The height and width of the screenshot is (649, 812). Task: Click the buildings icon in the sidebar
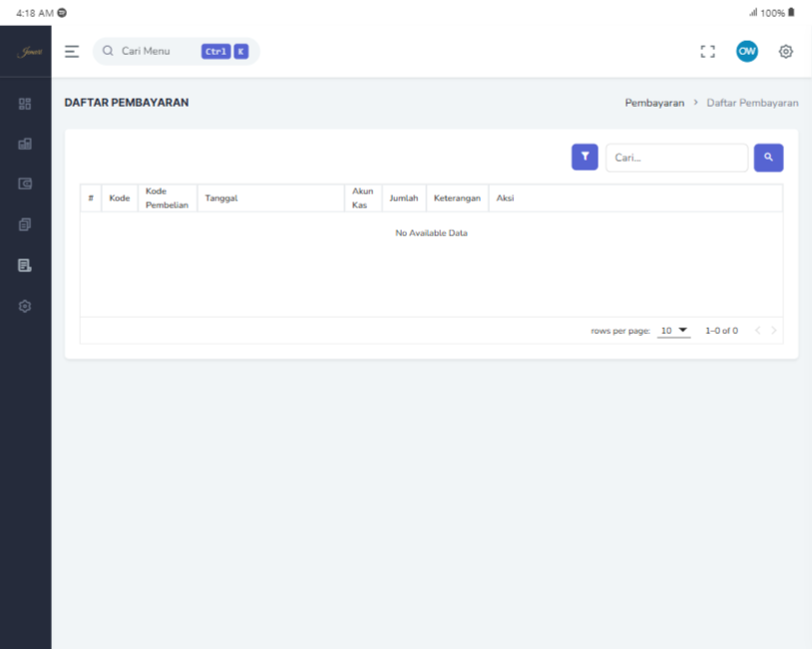click(25, 144)
